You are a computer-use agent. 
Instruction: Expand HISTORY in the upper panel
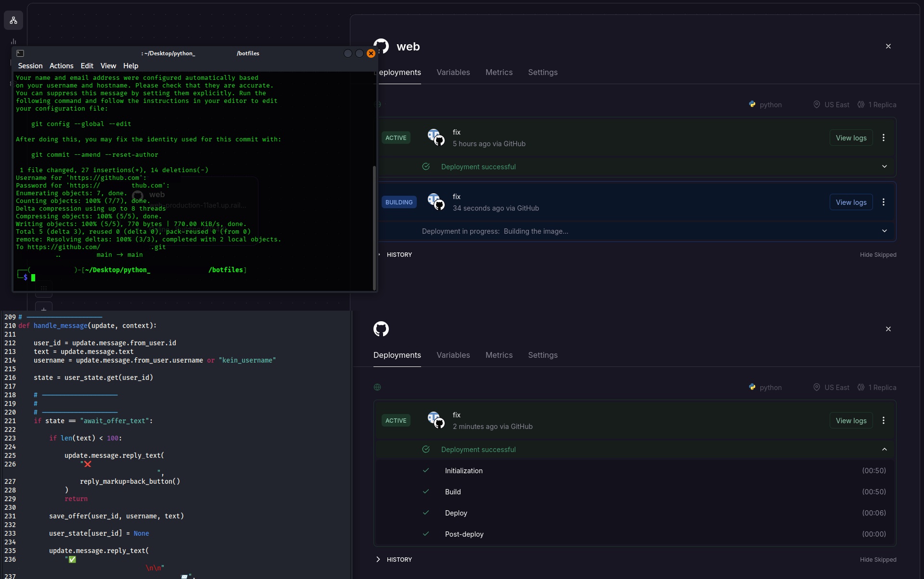(396, 254)
